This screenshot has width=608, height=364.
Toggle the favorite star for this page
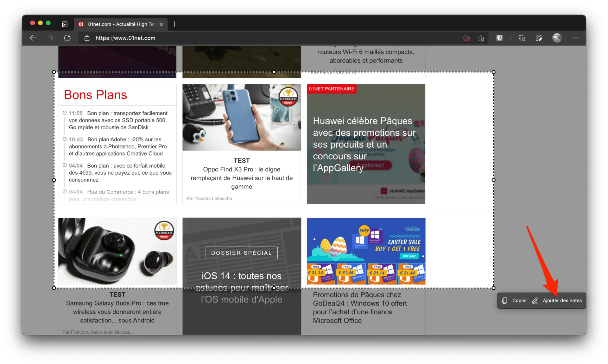pos(481,38)
